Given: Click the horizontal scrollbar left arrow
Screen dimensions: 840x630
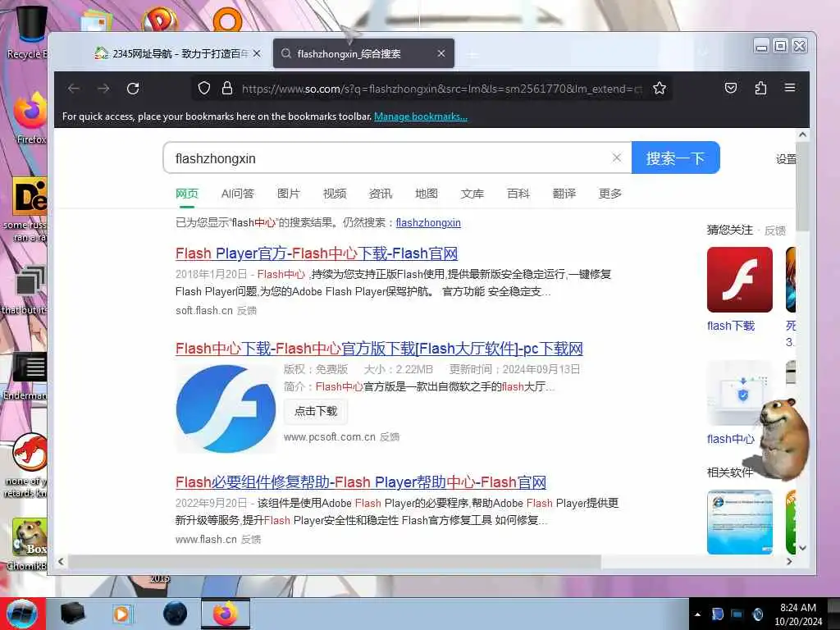Looking at the screenshot, I should point(61,561).
